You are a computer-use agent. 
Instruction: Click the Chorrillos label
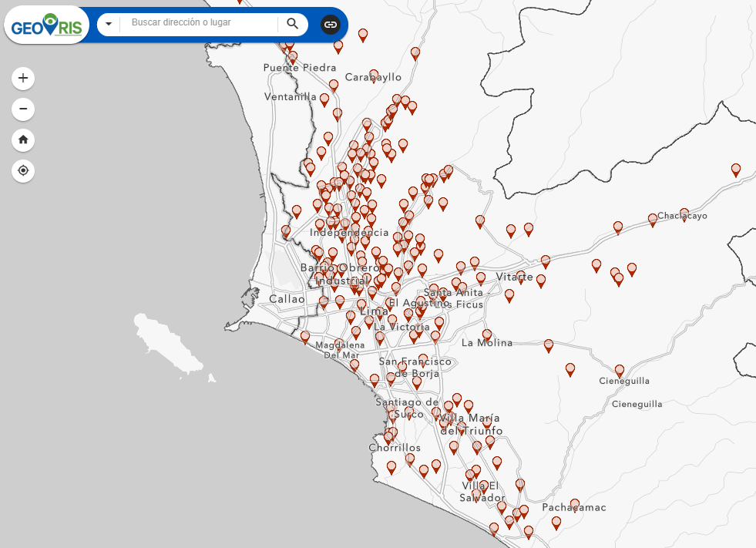pyautogui.click(x=395, y=448)
